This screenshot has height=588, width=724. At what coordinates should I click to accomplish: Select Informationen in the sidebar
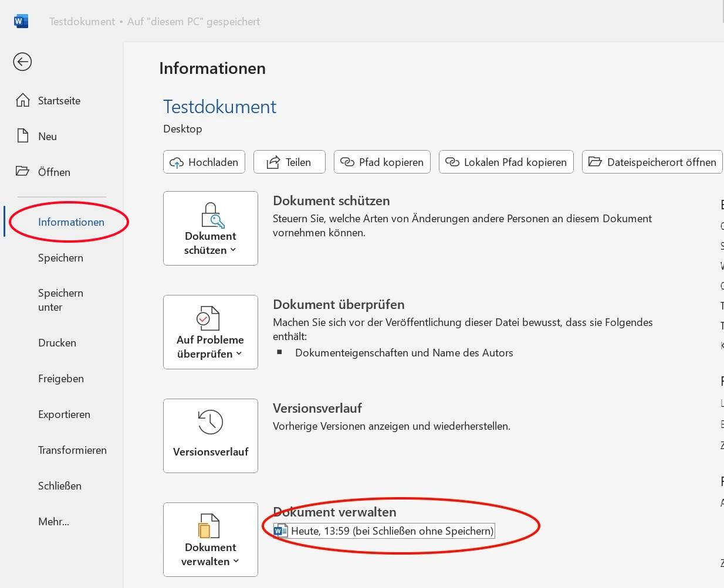pos(71,222)
